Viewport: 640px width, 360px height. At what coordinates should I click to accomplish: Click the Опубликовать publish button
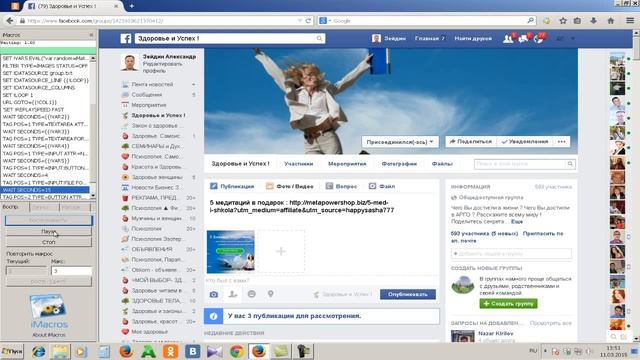(x=408, y=294)
